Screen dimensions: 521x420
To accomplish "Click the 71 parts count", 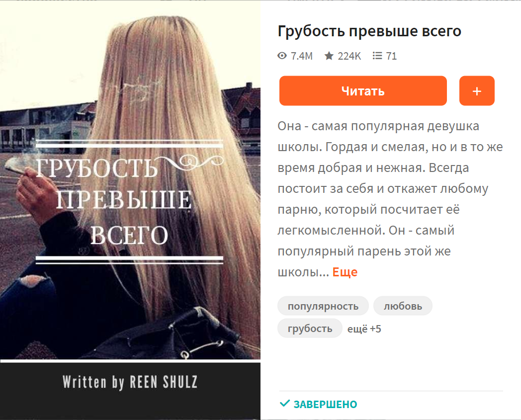I will [391, 56].
